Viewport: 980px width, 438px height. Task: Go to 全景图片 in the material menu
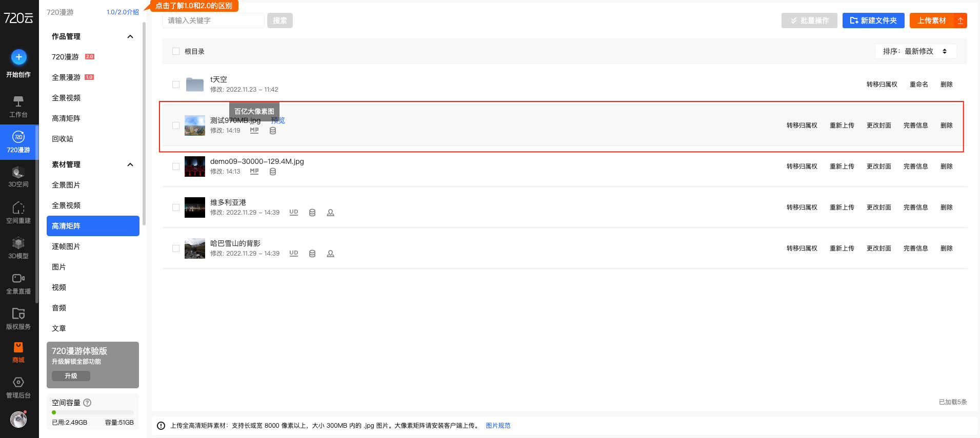(66, 185)
